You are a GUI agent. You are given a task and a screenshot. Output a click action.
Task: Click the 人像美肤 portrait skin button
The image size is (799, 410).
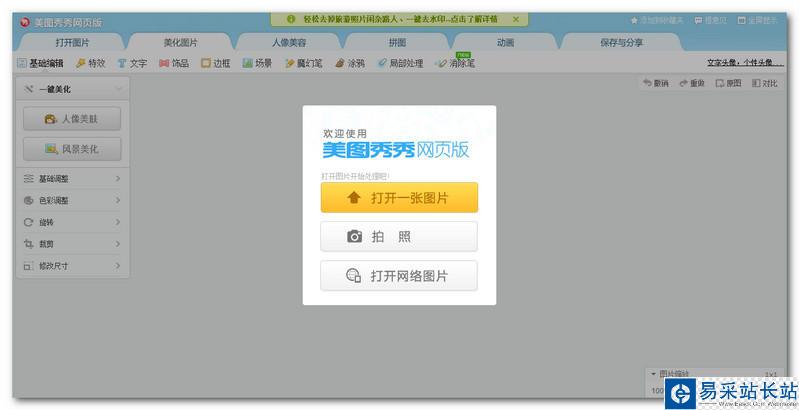tap(72, 119)
